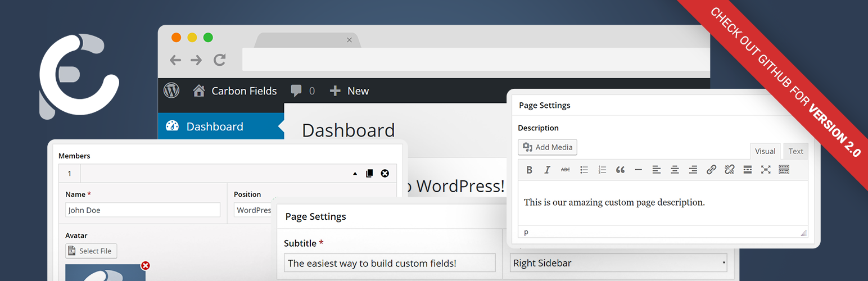Click into the page description text area
Screen dimensions: 868x281
663,203
